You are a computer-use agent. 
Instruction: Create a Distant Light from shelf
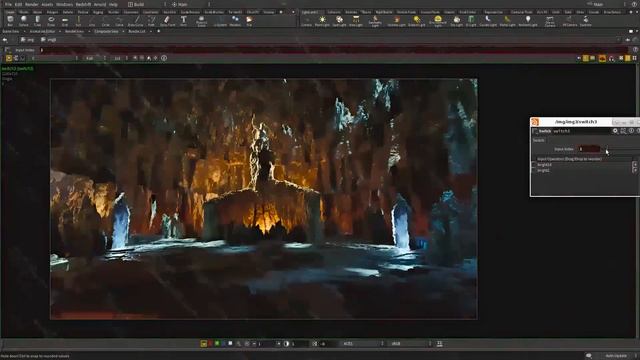pos(417,21)
